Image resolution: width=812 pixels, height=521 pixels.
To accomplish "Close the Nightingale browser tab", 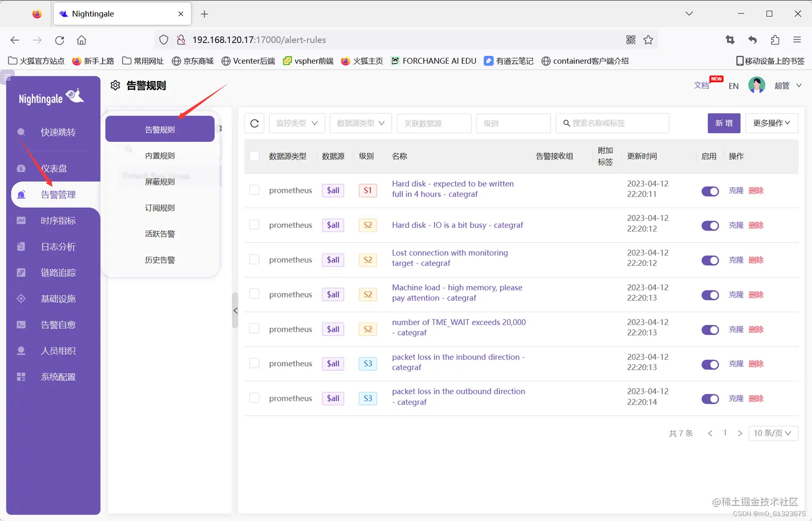I will pos(181,14).
